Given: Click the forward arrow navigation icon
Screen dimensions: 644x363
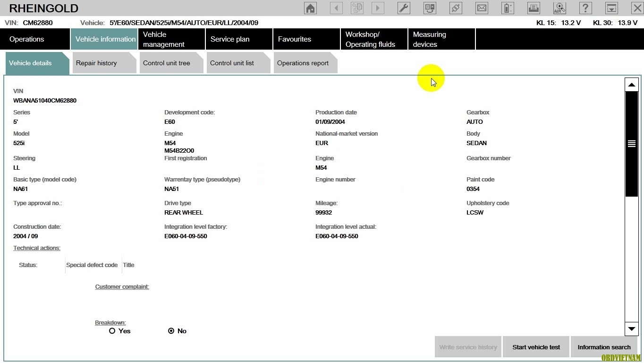Looking at the screenshot, I should 378,8.
